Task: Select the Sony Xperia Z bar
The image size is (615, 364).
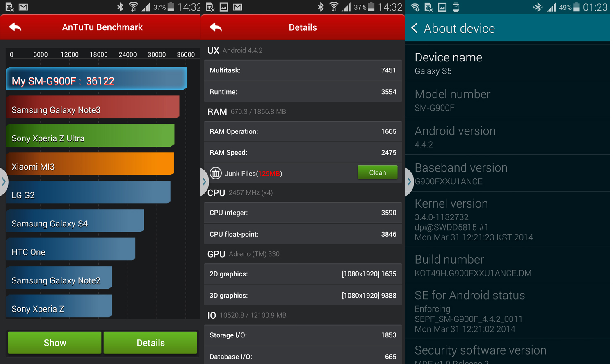Action: tap(59, 306)
